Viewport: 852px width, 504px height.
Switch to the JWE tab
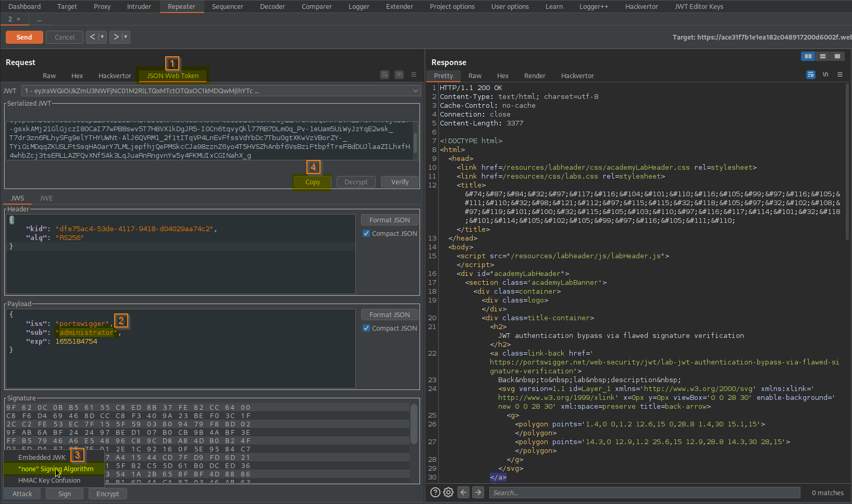(x=46, y=198)
